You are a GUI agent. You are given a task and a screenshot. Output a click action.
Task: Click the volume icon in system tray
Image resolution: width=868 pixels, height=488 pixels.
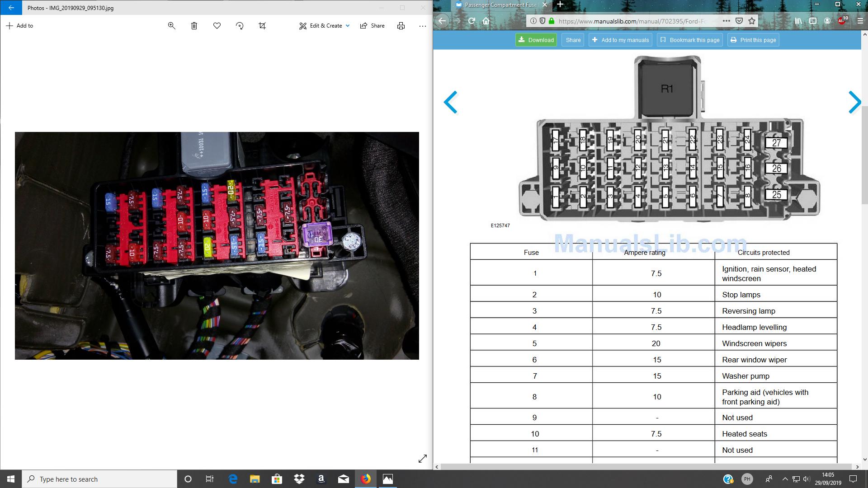pos(807,479)
